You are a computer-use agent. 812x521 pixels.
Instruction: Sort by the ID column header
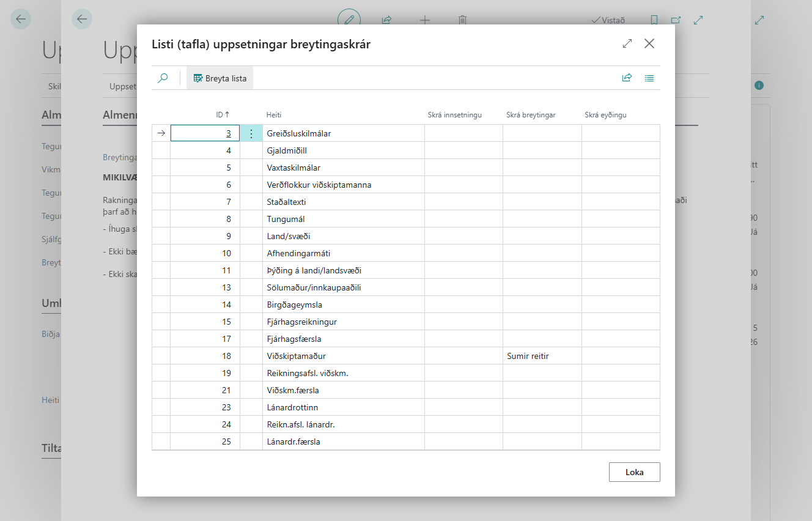(223, 114)
